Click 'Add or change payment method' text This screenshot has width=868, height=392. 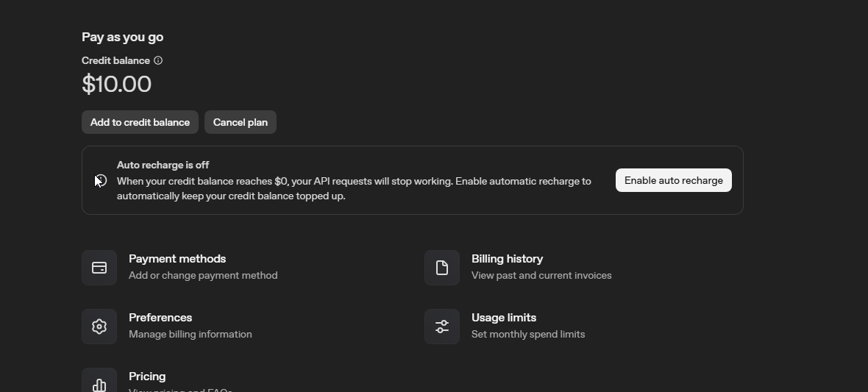[x=203, y=276]
